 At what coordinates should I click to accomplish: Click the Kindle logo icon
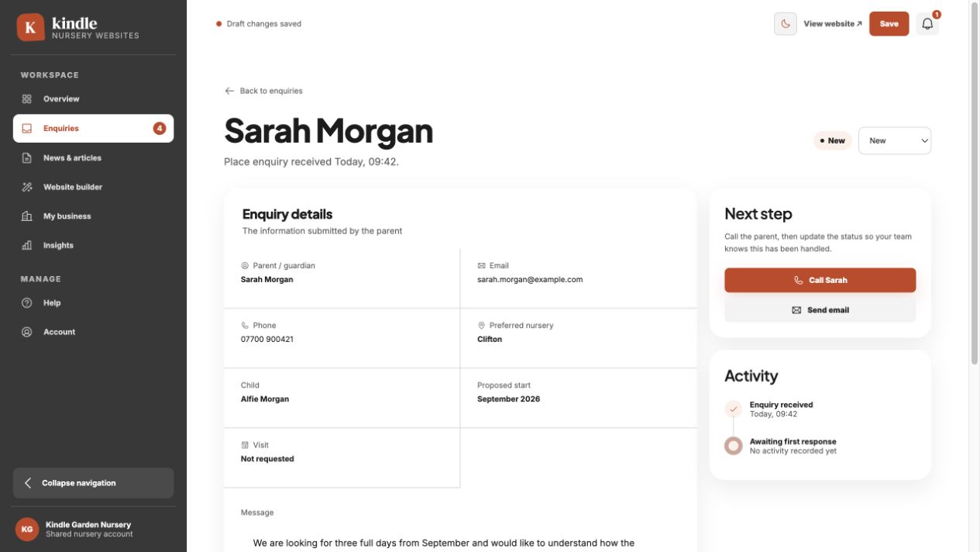tap(30, 28)
